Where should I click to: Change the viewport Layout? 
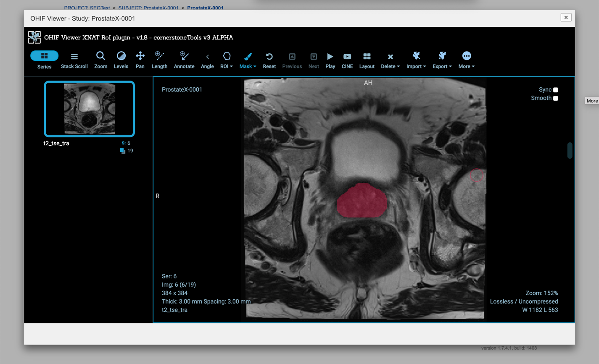[367, 59]
